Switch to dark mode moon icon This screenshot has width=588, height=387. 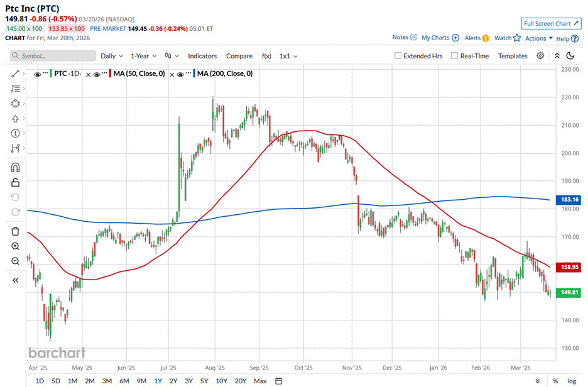point(570,56)
